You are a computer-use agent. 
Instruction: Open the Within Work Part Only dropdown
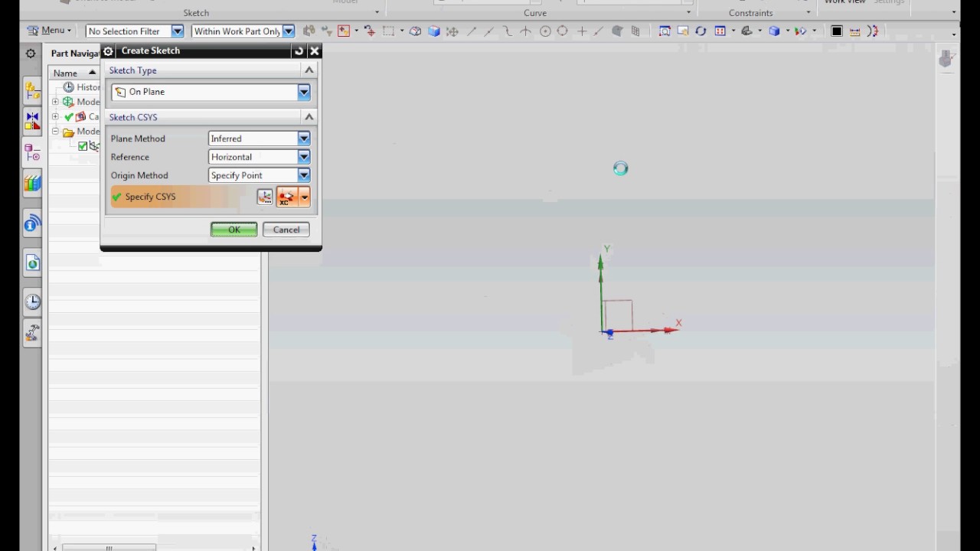[x=289, y=31]
